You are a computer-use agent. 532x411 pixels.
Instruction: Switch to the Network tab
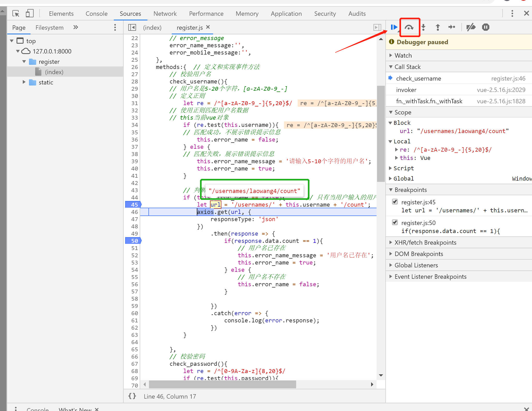[x=165, y=13]
